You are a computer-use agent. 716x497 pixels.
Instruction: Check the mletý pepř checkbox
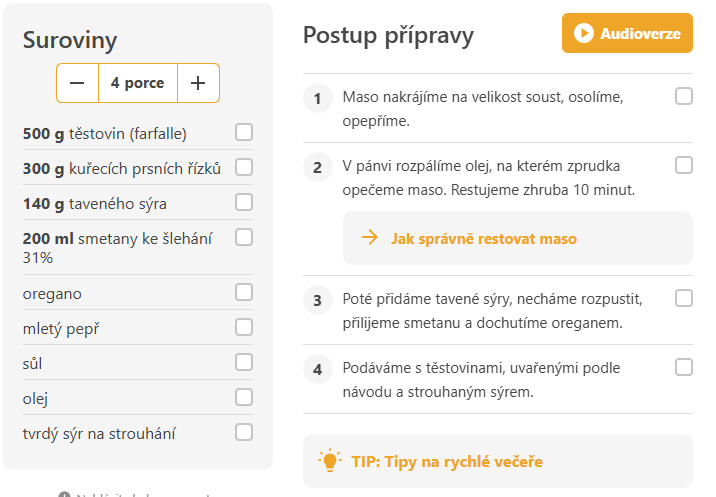244,327
